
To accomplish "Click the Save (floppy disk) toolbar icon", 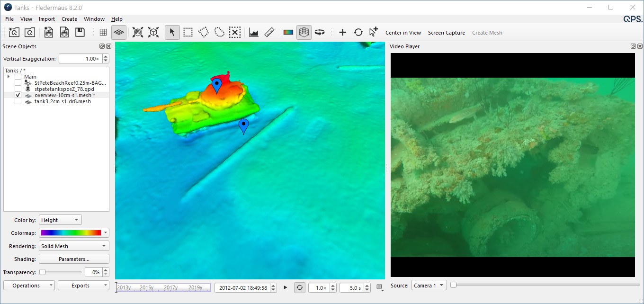I will coord(80,33).
